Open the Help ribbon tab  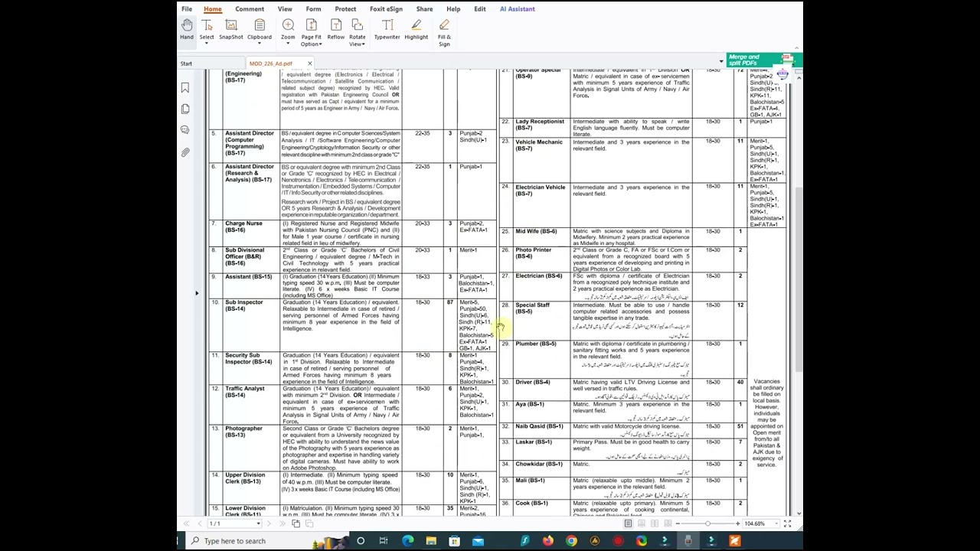[453, 9]
